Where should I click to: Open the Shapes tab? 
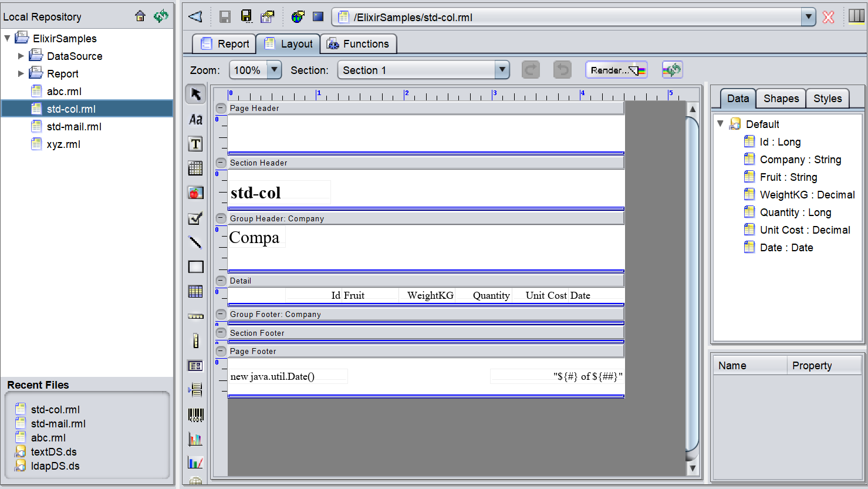pos(781,99)
